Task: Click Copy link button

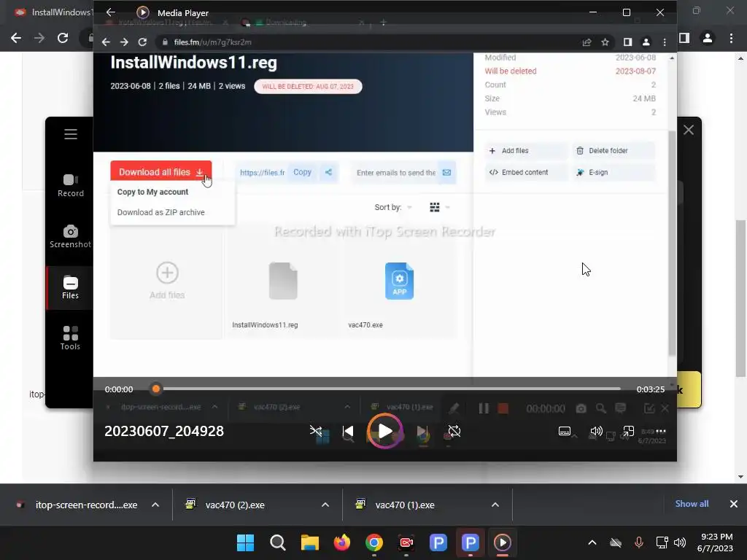Action: pyautogui.click(x=302, y=172)
